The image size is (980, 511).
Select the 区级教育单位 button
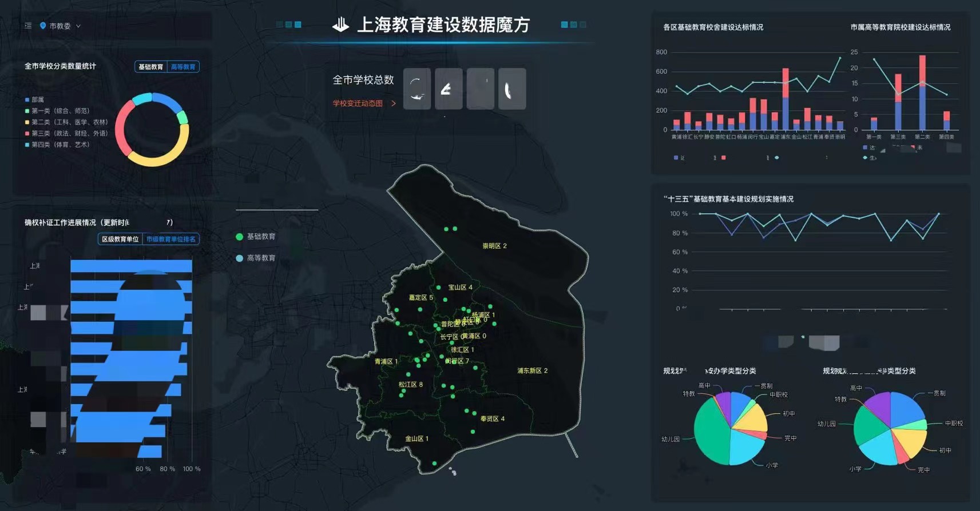click(120, 239)
